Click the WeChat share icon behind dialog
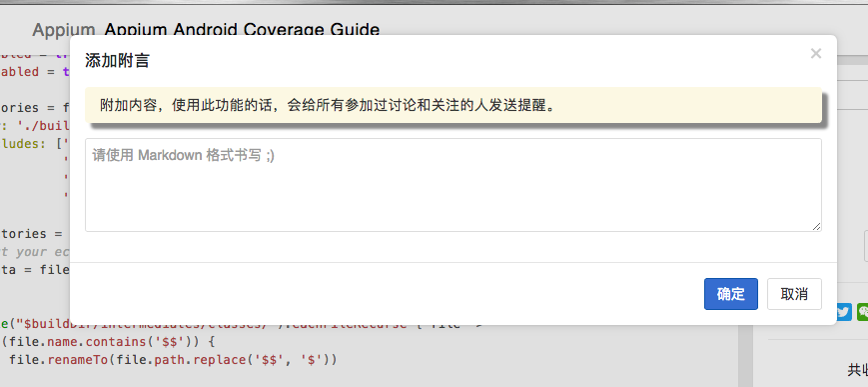The height and width of the screenshot is (387, 868). 862,312
